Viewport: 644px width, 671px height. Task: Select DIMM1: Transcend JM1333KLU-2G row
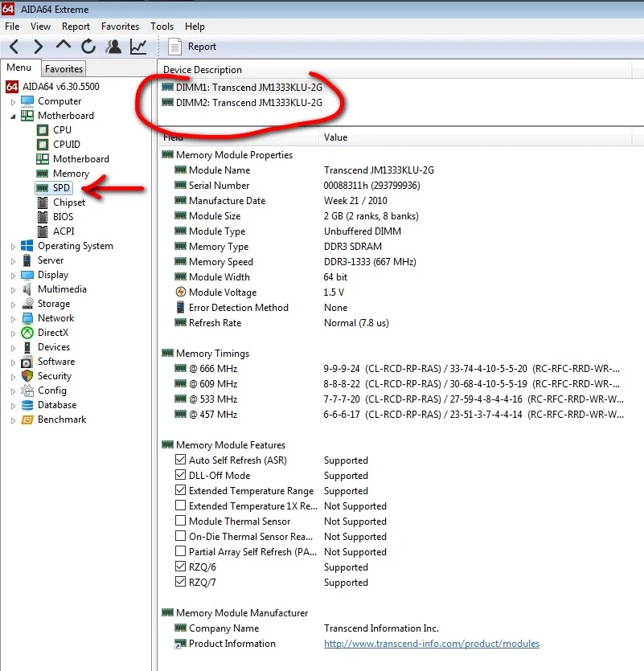point(242,88)
